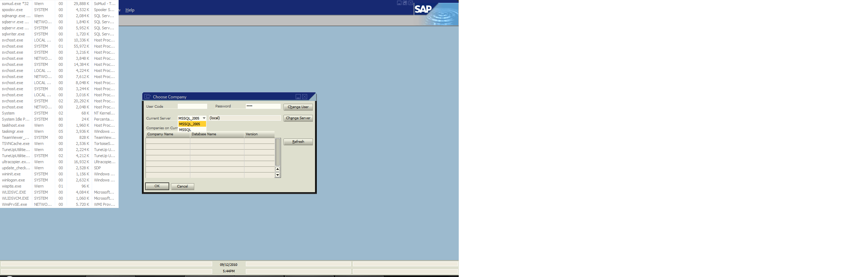
Task: Select ultracopier.exe process row
Action: pos(59,162)
